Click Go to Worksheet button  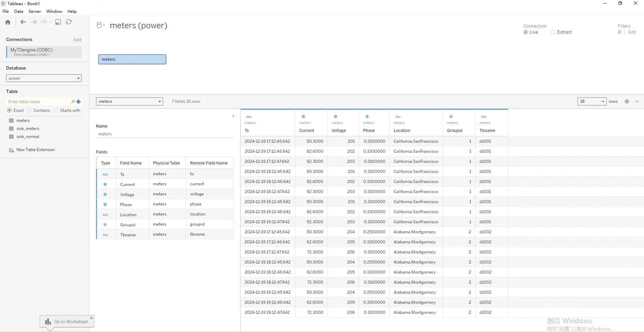67,322
